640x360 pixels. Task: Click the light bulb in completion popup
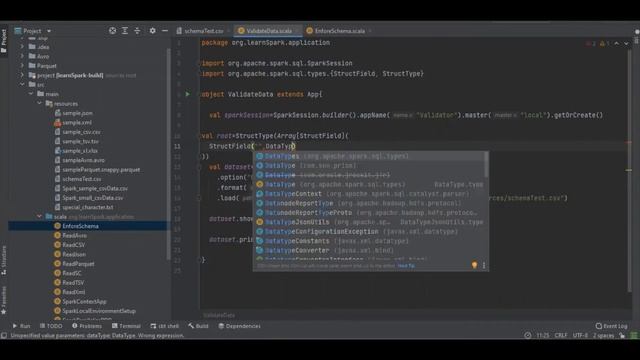click(x=474, y=265)
